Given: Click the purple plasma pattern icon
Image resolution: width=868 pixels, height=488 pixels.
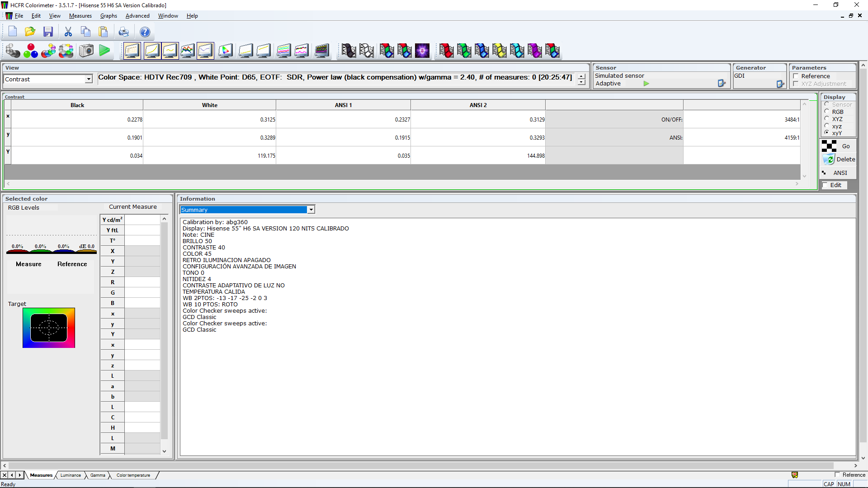Looking at the screenshot, I should click(422, 51).
